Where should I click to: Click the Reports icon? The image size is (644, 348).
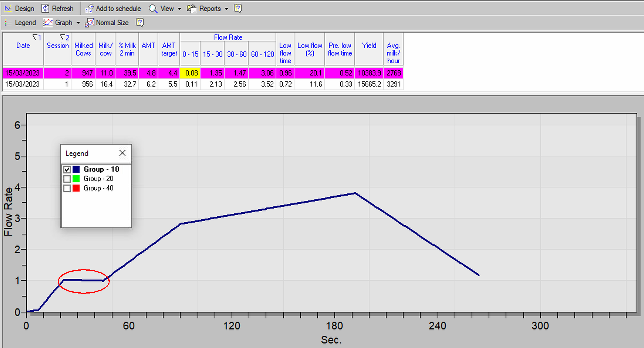[192, 9]
